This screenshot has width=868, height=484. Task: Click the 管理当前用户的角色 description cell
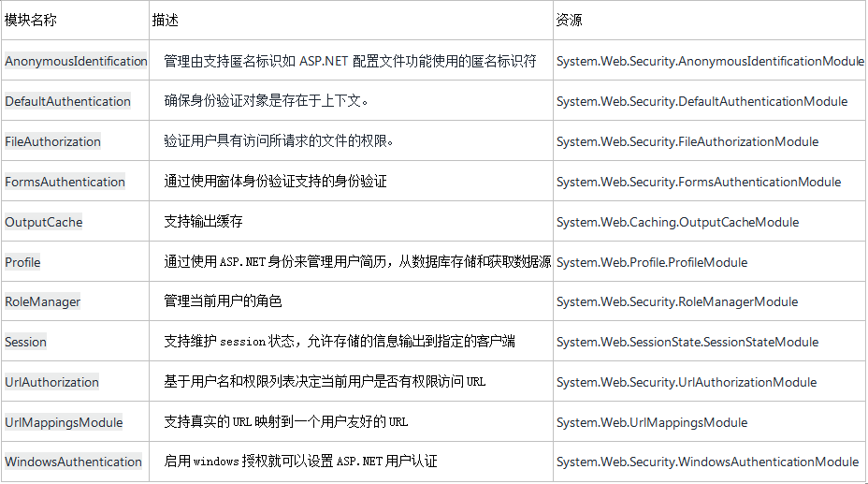point(223,301)
